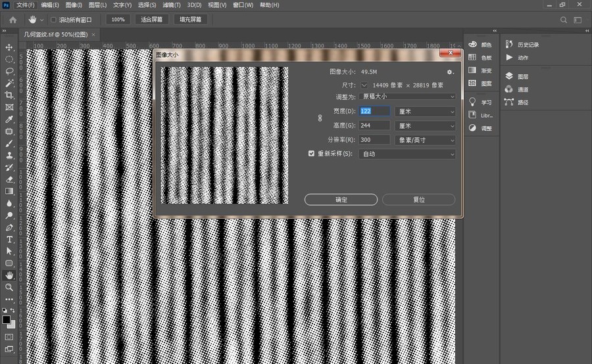Screen dimensions: 592x364
Task: Open the 滤镜(T) menu
Action: coord(172,5)
